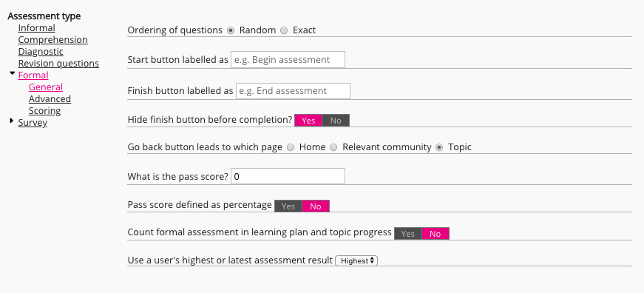Screen dimensions: 644x293
Task: Go to Diagnostic assessment settings
Action: [x=41, y=52]
